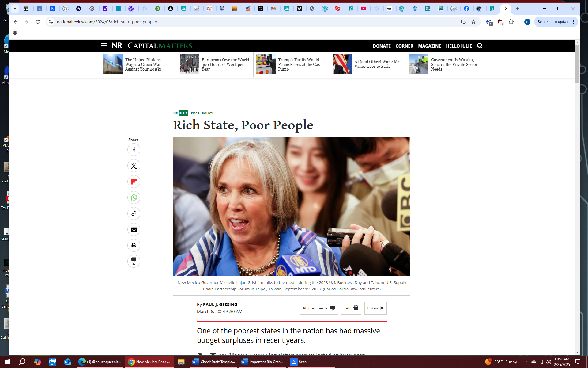Image resolution: width=588 pixels, height=368 pixels.
Task: Click the Gift article button
Action: coord(351,308)
